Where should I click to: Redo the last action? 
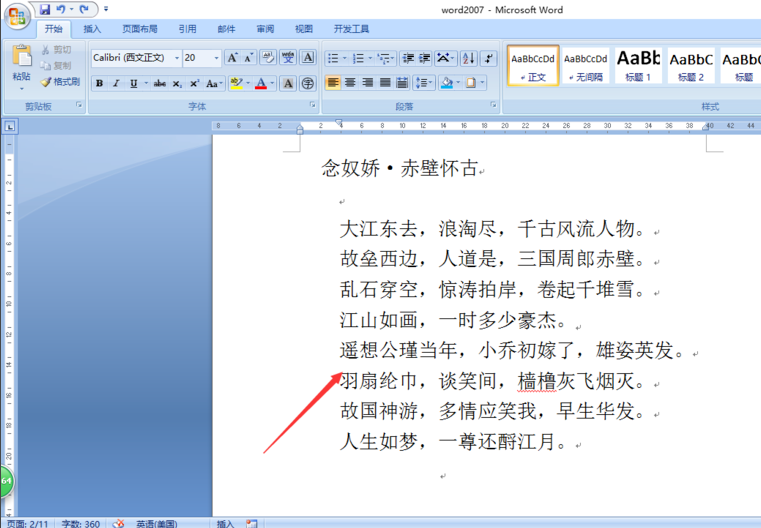point(84,9)
